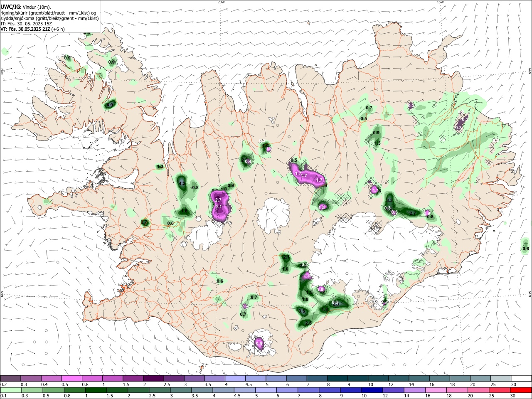Image resolution: width=532 pixels, height=399 pixels.
Task: Click the '15W' longitude label
Action: 440,2
